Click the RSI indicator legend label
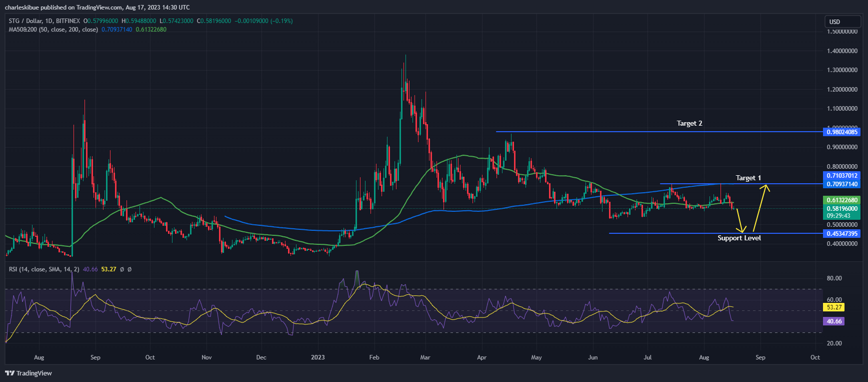This screenshot has height=382, width=868. pos(44,269)
